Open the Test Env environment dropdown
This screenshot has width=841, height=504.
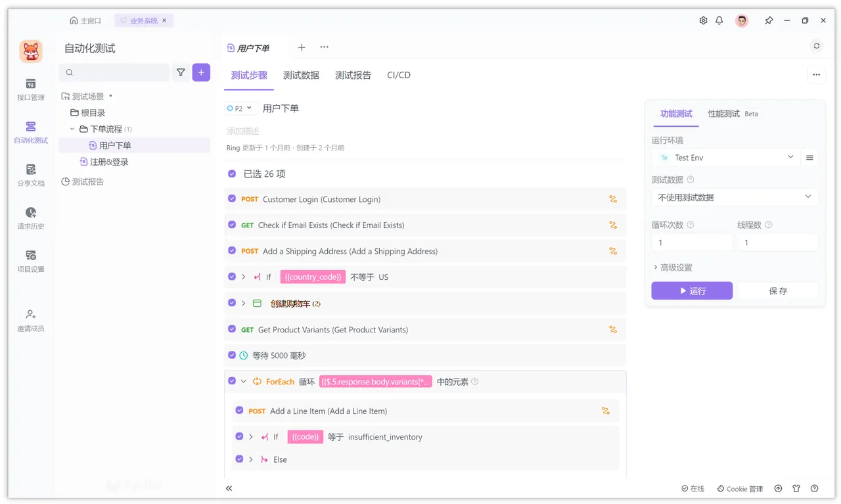(726, 158)
